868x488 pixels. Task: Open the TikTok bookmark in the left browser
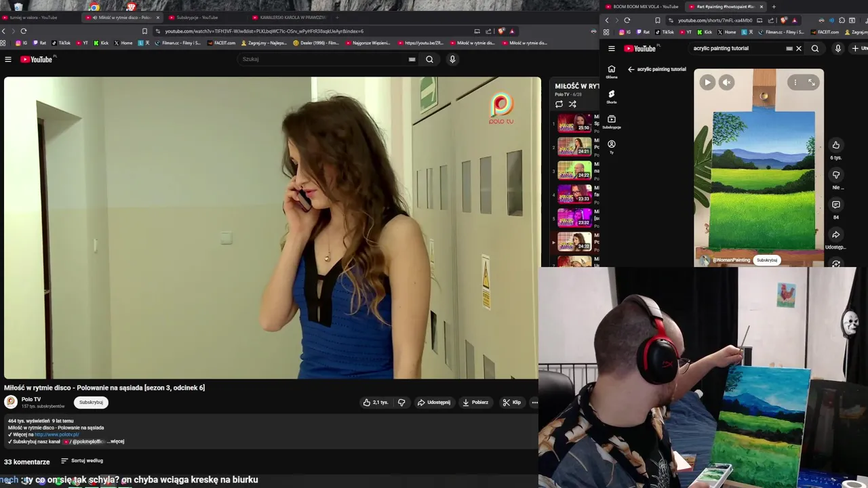click(x=61, y=43)
